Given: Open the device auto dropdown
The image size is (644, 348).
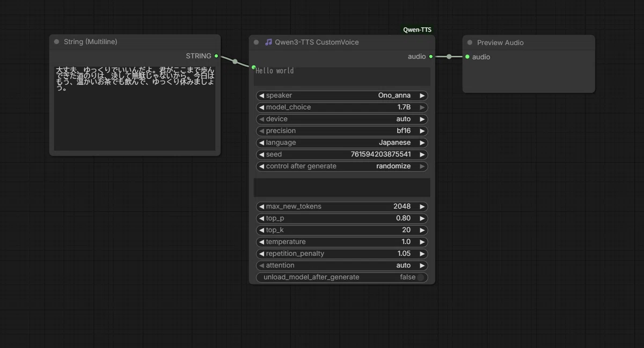Looking at the screenshot, I should coord(342,119).
